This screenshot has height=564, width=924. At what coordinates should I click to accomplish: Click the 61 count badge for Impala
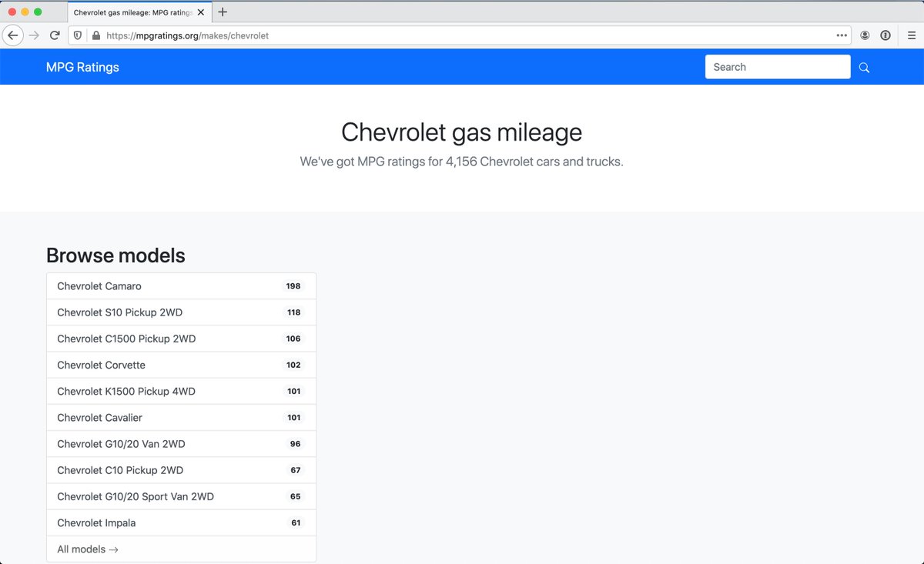point(296,522)
